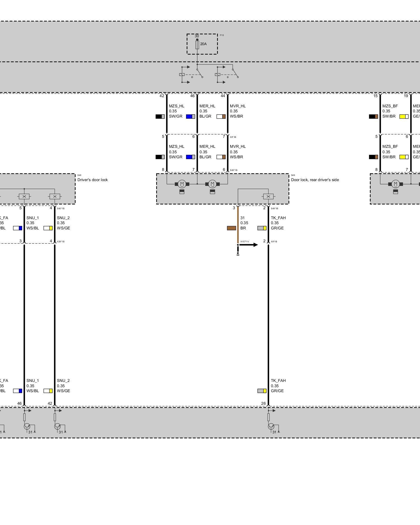Click the upper SW/BR color swatch for MZS_BF
Image resolution: width=420 pixels, height=525 pixels.
[373, 116]
